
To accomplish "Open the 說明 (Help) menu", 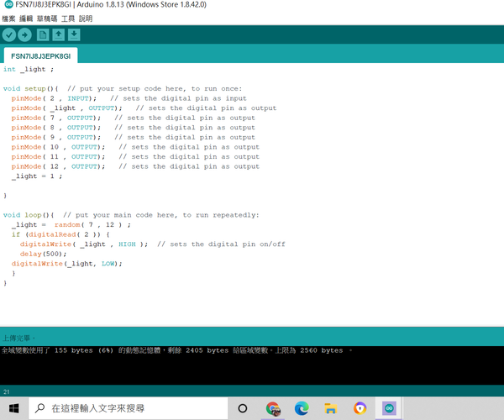I will 86,18.
